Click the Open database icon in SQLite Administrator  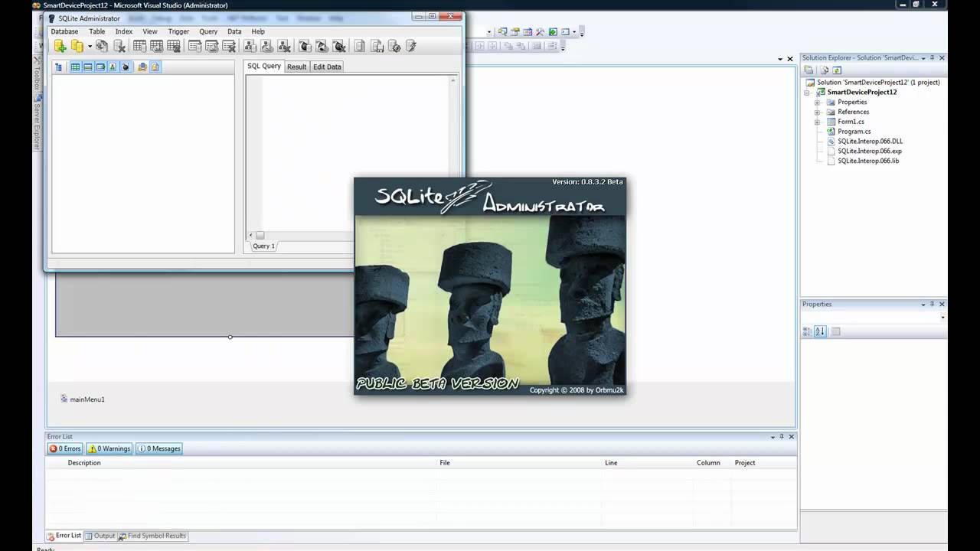(x=77, y=46)
